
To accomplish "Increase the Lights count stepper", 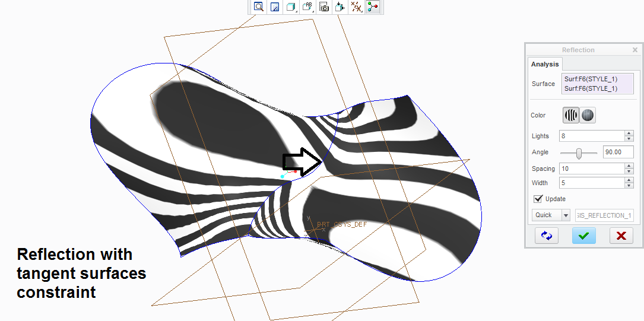I will tap(629, 133).
